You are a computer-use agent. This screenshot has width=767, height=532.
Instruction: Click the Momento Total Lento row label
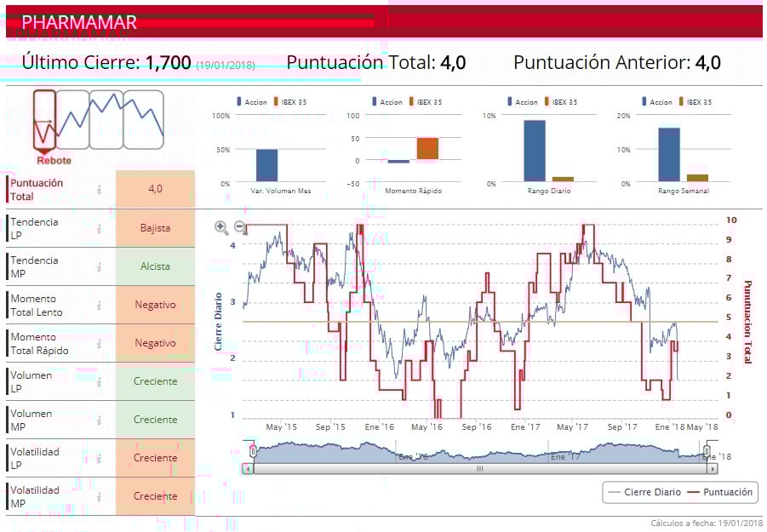(x=37, y=305)
